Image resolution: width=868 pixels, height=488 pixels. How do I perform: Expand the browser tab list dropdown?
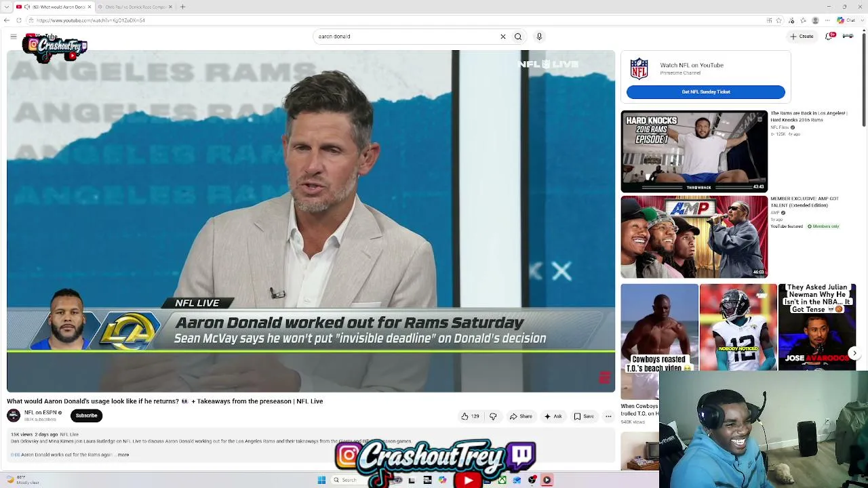coord(6,7)
